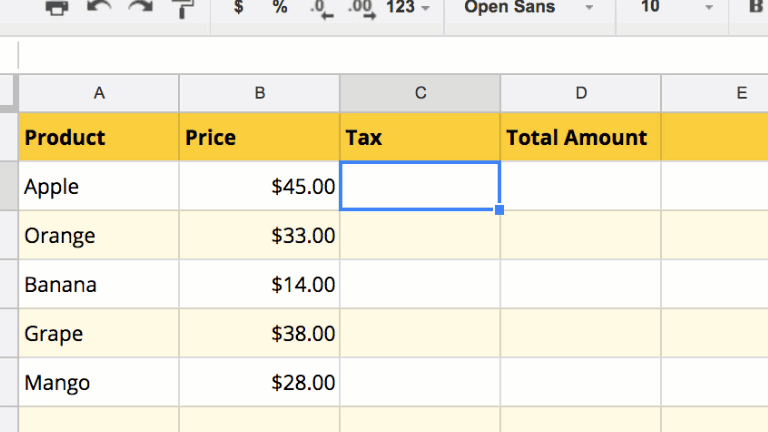768x432 pixels.
Task: Select Total Amount cell in Grape row
Action: tap(581, 333)
